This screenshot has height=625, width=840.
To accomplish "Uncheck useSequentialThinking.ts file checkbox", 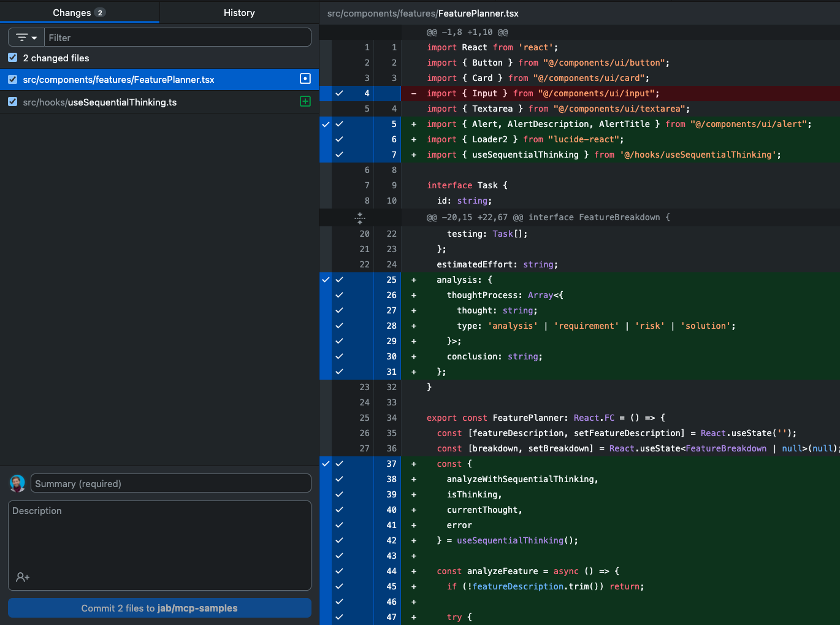I will (x=12, y=102).
